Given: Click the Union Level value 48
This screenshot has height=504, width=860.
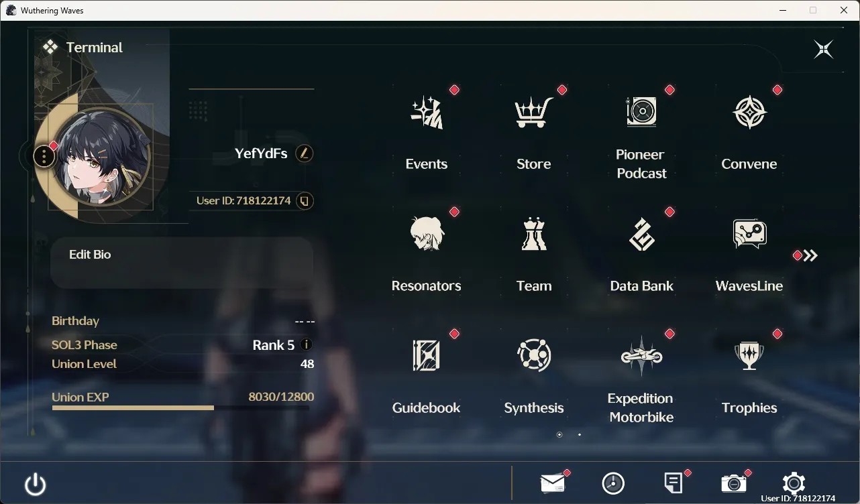Looking at the screenshot, I should pos(307,364).
